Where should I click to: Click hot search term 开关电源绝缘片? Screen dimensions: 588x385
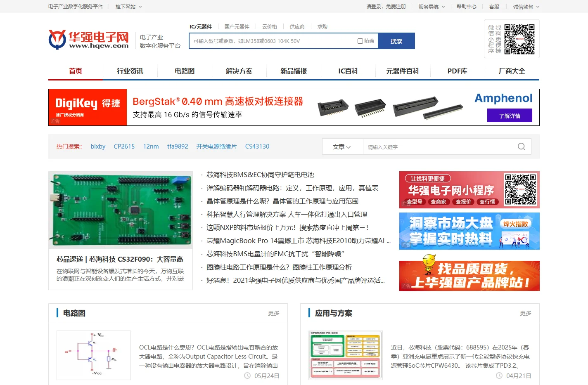click(x=216, y=146)
